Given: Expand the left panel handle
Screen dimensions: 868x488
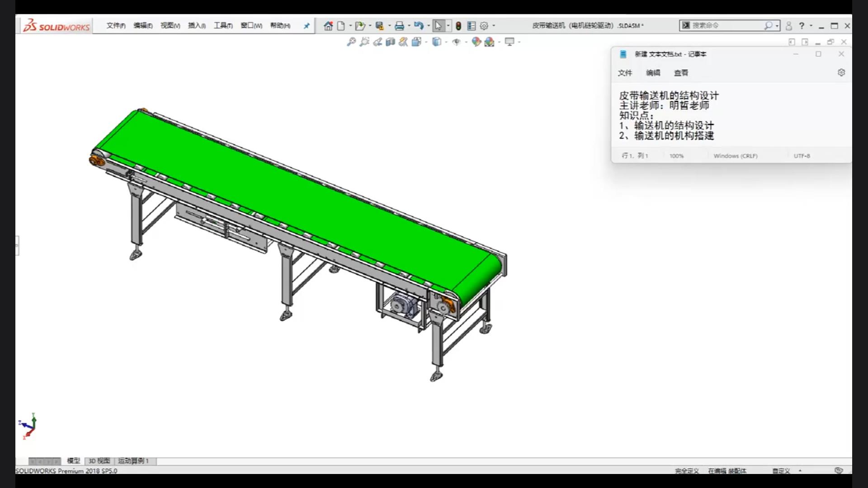Looking at the screenshot, I should coord(17,245).
